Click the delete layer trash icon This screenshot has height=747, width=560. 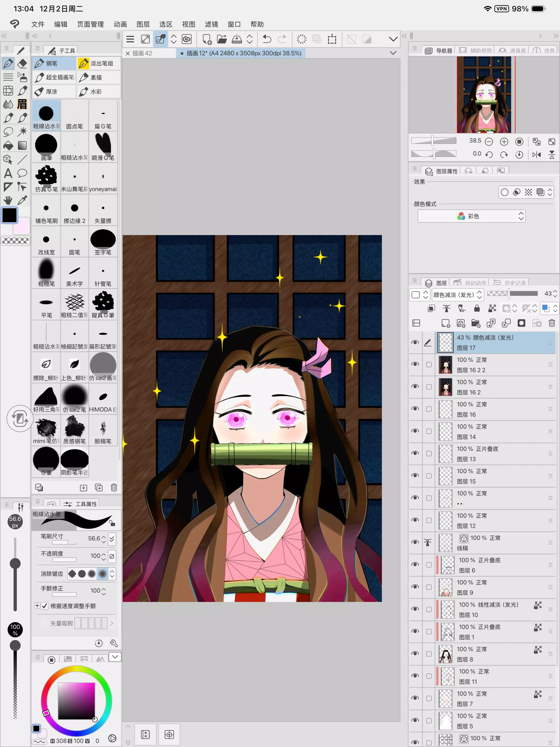552,323
